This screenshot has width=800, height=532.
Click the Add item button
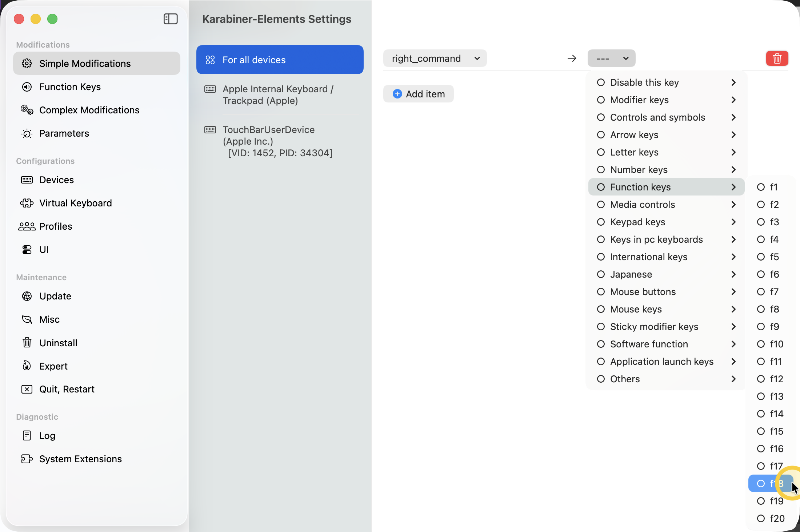pyautogui.click(x=419, y=94)
